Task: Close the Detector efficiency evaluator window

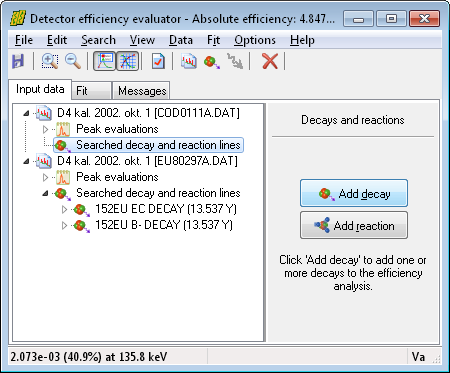Action: coord(424,19)
